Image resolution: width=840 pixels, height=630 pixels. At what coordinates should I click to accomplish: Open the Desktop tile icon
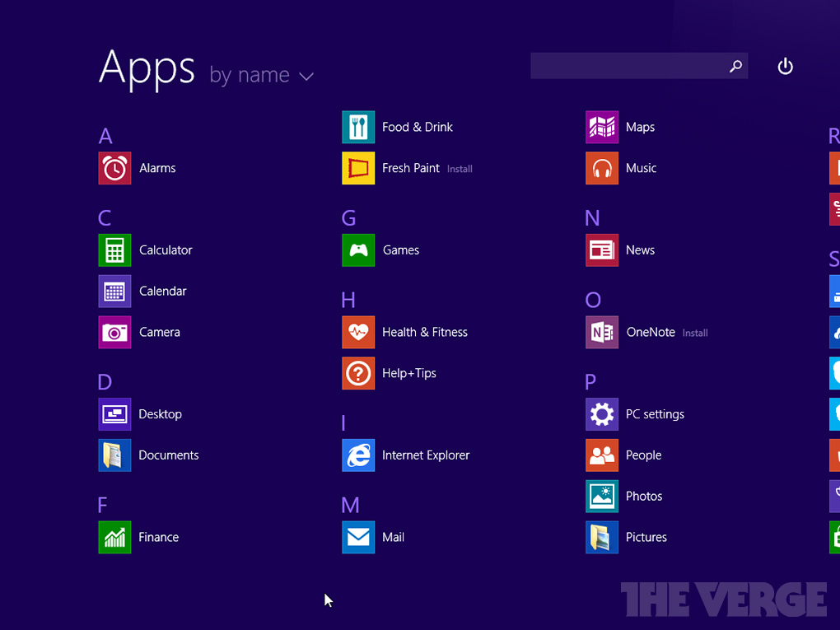point(114,414)
